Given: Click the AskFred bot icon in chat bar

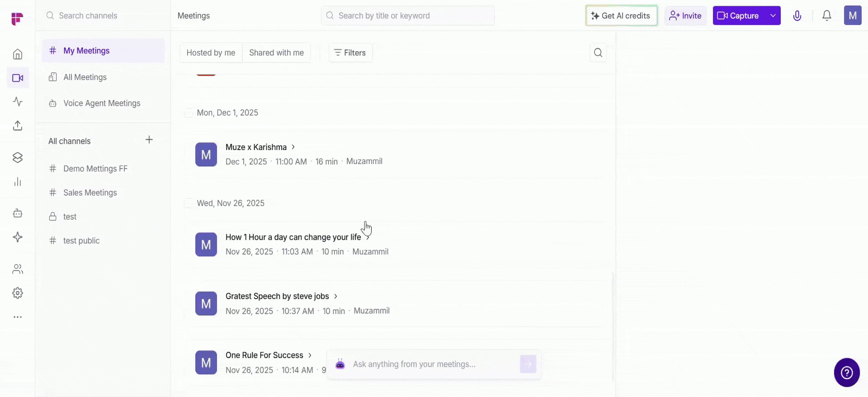Looking at the screenshot, I should pyautogui.click(x=340, y=364).
